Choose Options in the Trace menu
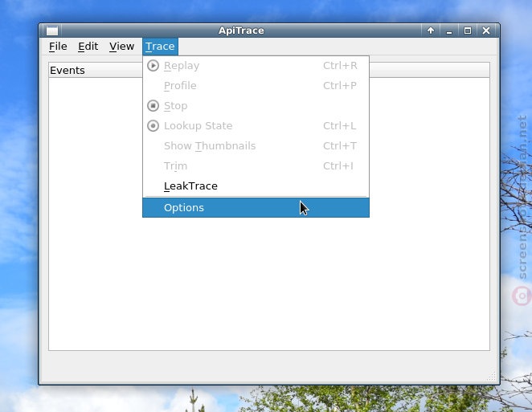Image resolution: width=532 pixels, height=412 pixels. coord(256,207)
